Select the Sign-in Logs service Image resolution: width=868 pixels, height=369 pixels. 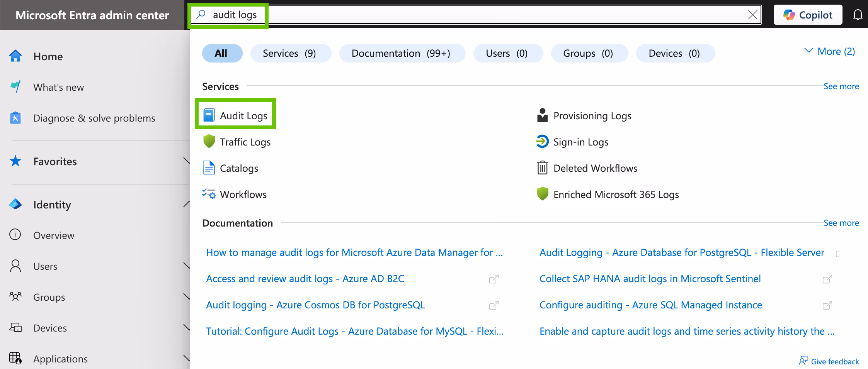[x=581, y=142]
